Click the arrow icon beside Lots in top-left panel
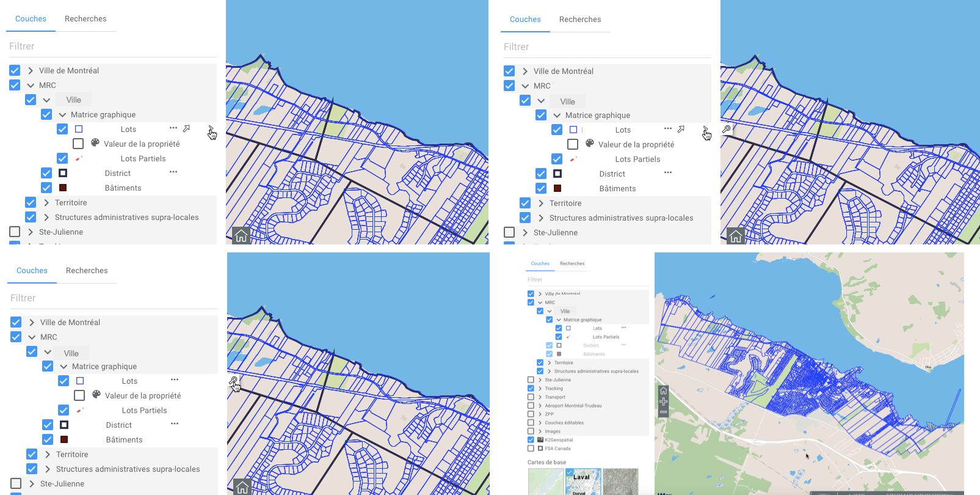980x495 pixels. click(186, 129)
